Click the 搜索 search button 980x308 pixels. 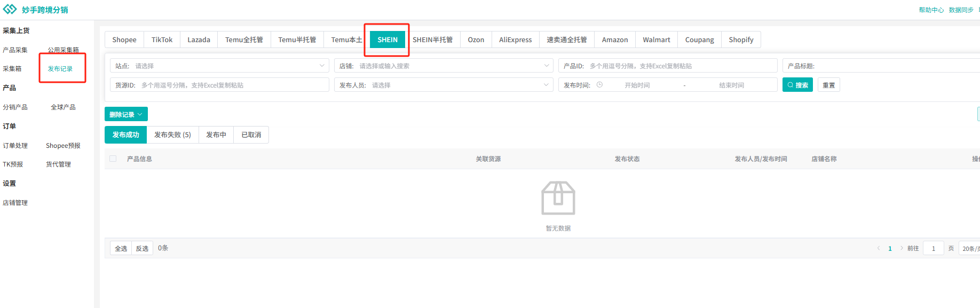click(x=797, y=85)
